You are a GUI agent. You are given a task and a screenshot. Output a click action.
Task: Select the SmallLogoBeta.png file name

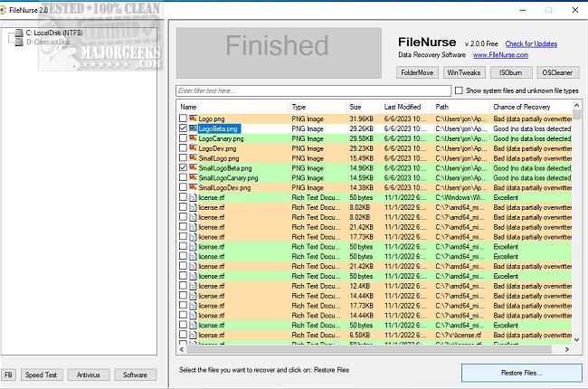point(225,168)
